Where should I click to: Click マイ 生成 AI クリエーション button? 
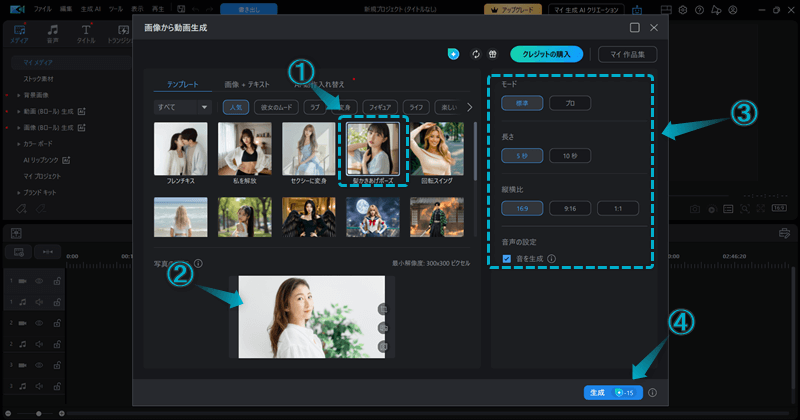click(x=586, y=10)
